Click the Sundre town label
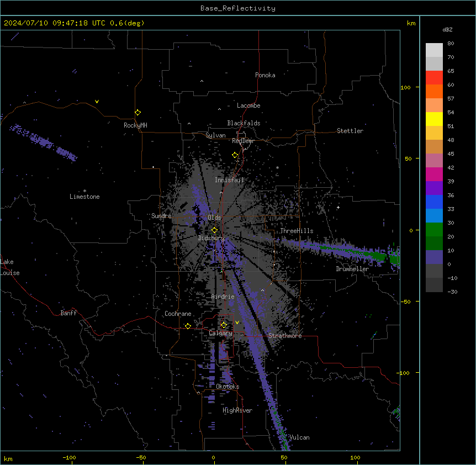 click(x=161, y=216)
